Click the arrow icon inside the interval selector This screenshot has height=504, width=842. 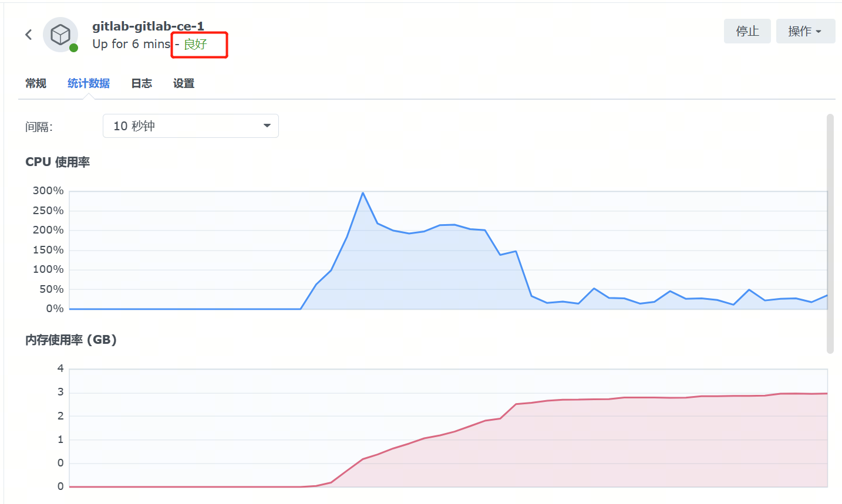[x=267, y=126]
